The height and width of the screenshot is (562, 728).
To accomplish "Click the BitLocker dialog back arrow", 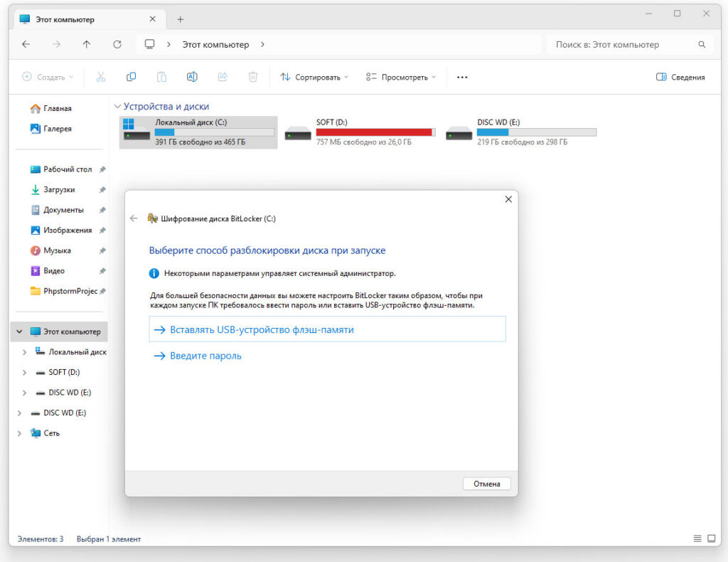I will pos(134,218).
